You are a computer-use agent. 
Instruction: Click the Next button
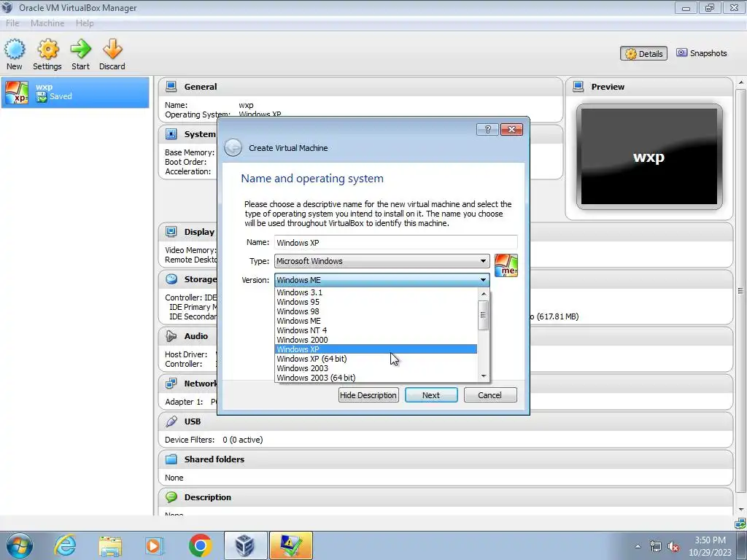coord(431,394)
